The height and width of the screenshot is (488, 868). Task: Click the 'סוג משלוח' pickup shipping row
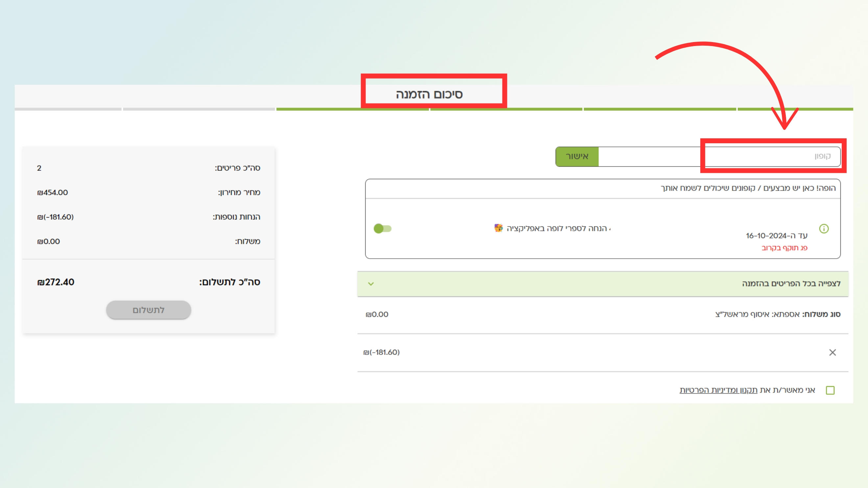[777, 314]
